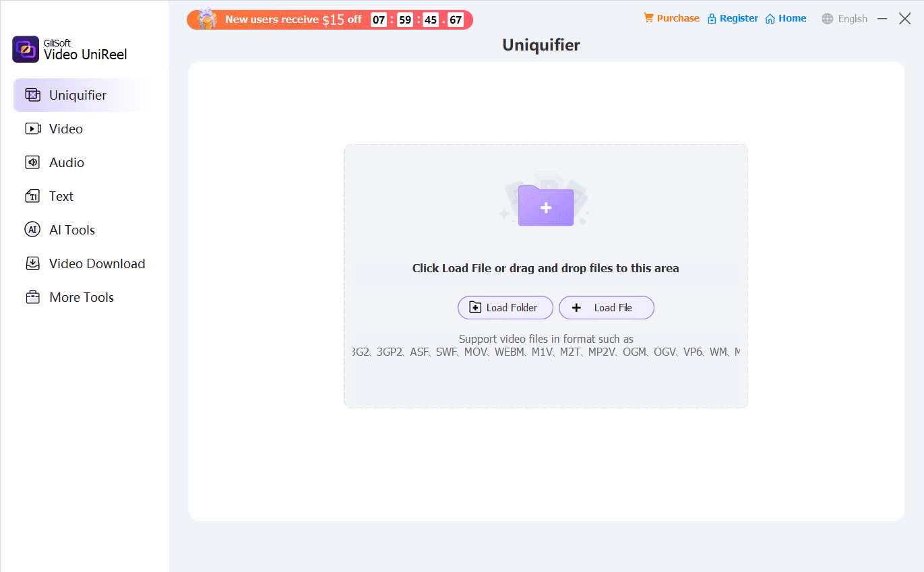Click the globe language icon
Viewport: 924px width, 572px height.
828,19
